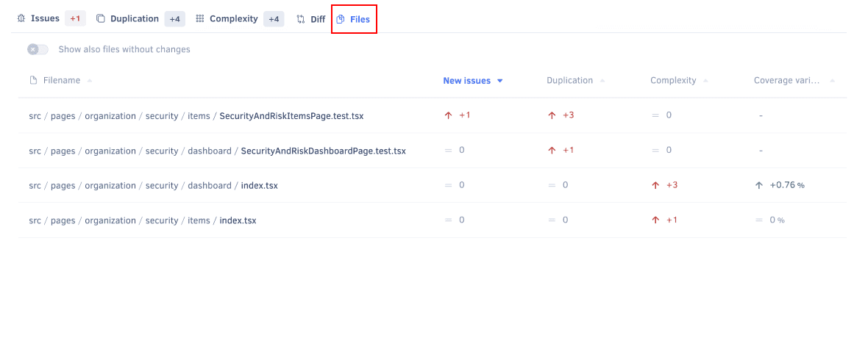Open the Diff tab
Viewport: 868px width, 357px height.
[317, 19]
